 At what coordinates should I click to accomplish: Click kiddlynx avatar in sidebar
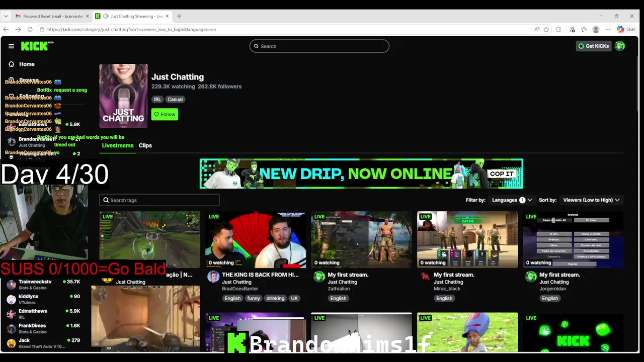[x=11, y=299]
